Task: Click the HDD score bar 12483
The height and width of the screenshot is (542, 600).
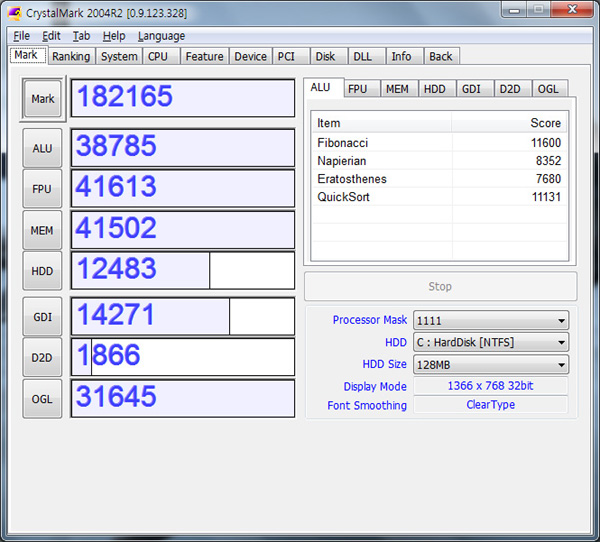Action: (183, 270)
